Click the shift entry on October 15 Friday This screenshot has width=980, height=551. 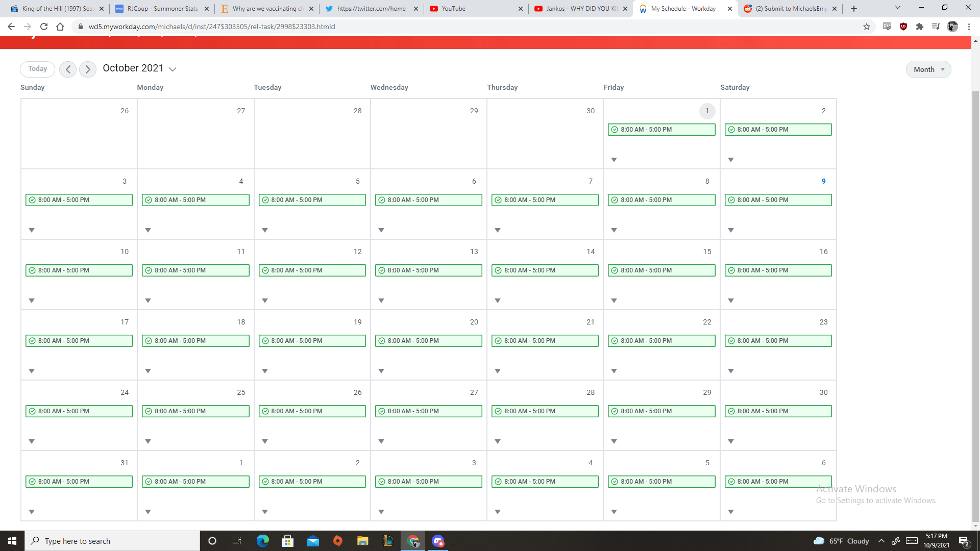(661, 270)
